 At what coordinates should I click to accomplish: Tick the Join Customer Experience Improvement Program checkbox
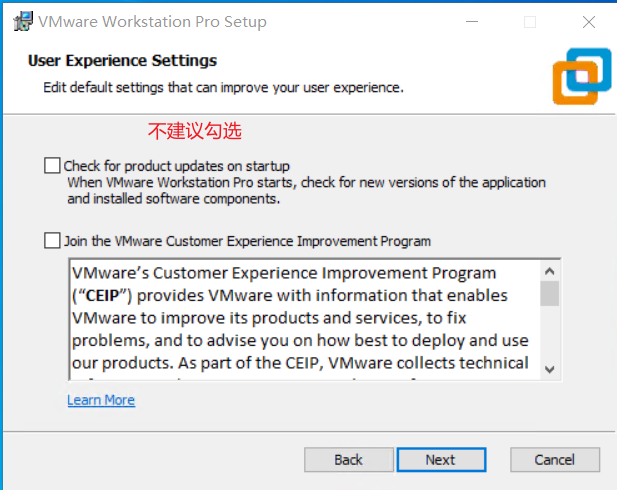point(52,241)
